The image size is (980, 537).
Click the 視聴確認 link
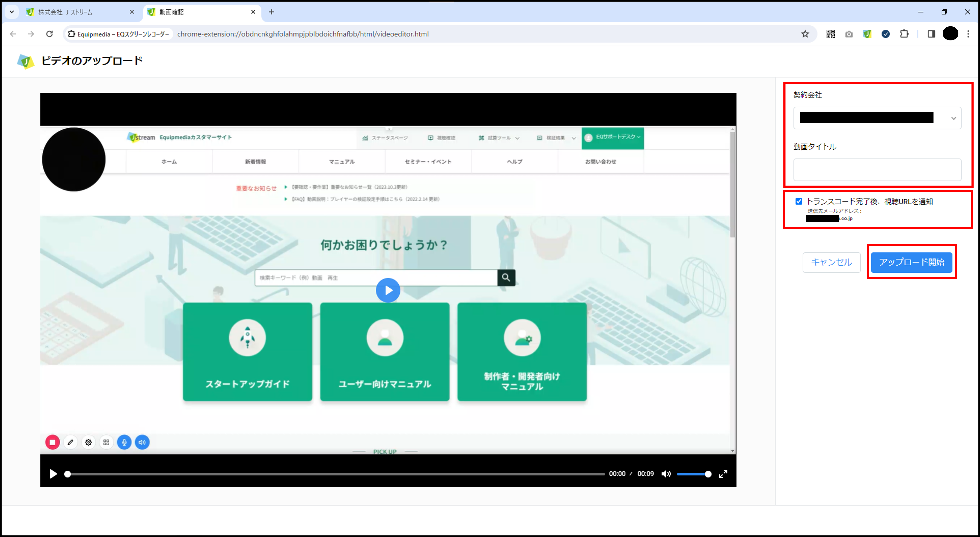pos(441,138)
